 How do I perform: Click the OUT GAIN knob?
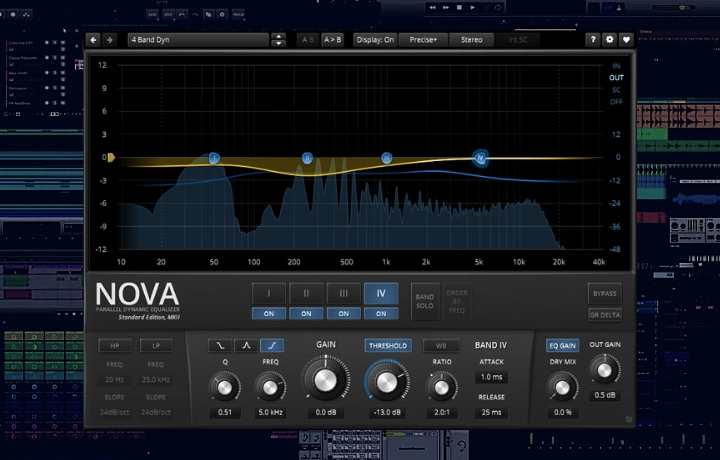604,370
